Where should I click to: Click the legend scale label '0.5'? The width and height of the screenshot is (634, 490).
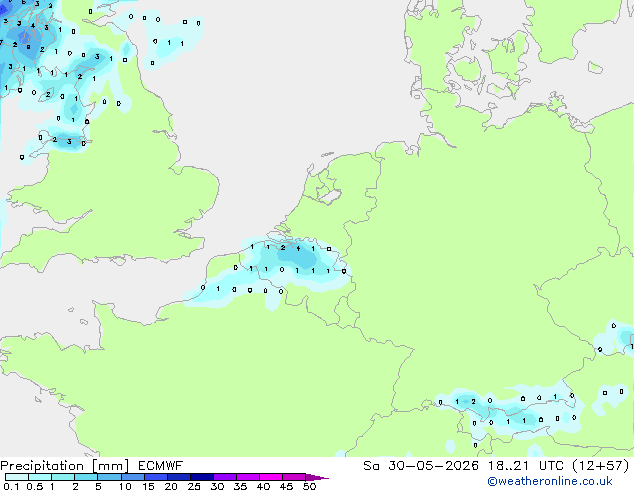tap(34, 486)
